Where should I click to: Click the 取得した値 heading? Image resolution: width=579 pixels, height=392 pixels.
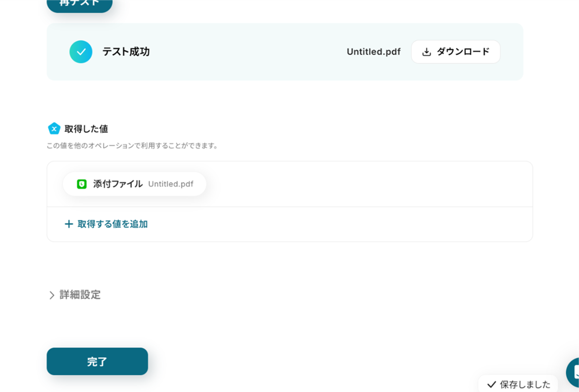(86, 129)
